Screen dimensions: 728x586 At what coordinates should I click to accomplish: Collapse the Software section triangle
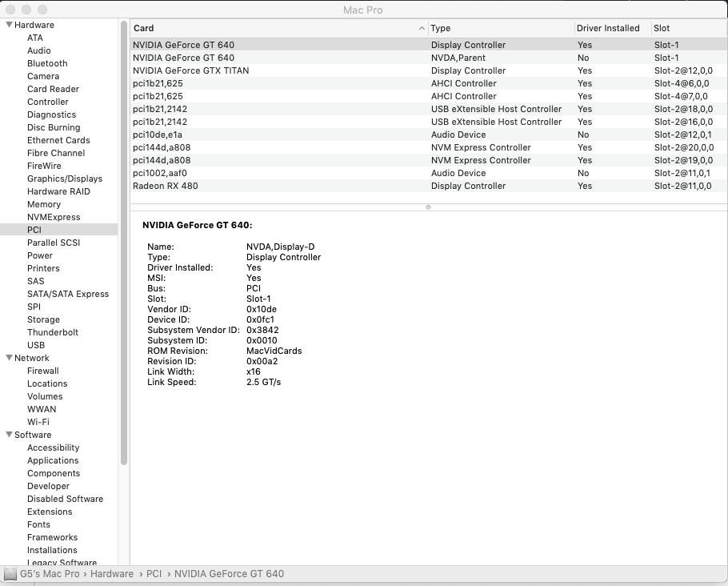(9, 435)
